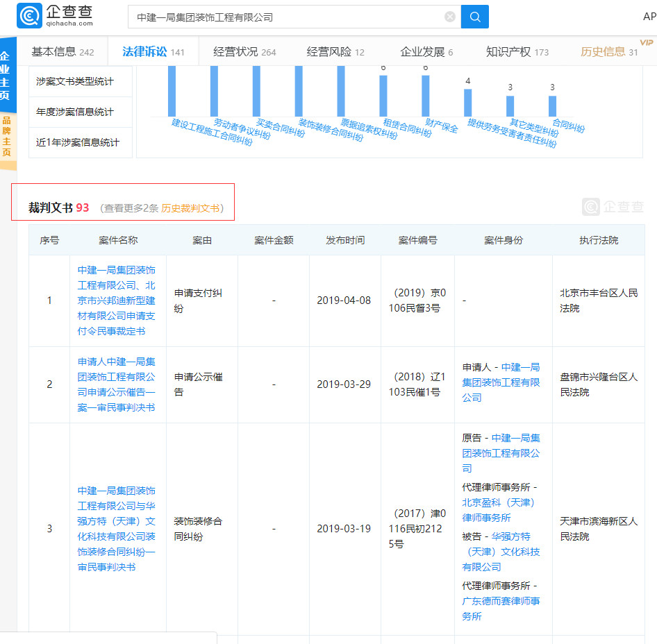Open case 1 申请支付令民事裁定书 link
Screen dimensions: 657x644
(116, 300)
